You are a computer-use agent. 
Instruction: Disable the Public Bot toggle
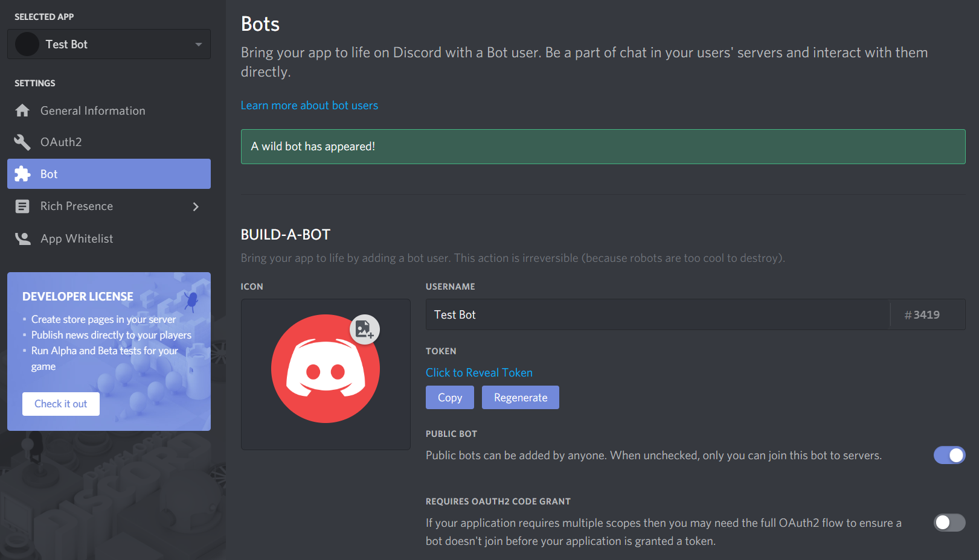tap(949, 455)
